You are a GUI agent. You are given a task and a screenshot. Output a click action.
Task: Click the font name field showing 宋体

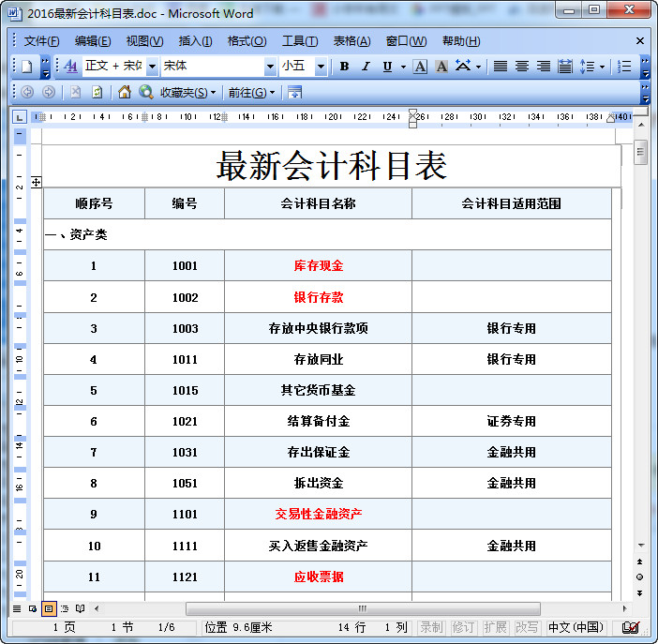tap(213, 66)
